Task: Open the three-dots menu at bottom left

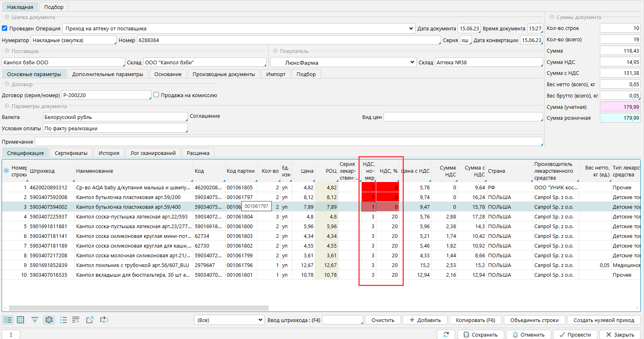Action: [11, 335]
